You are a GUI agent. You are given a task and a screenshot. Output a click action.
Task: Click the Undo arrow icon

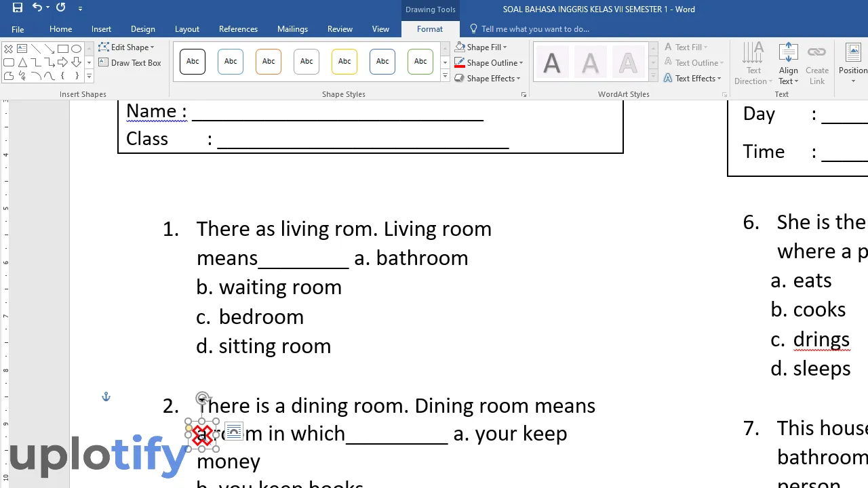pos(37,8)
